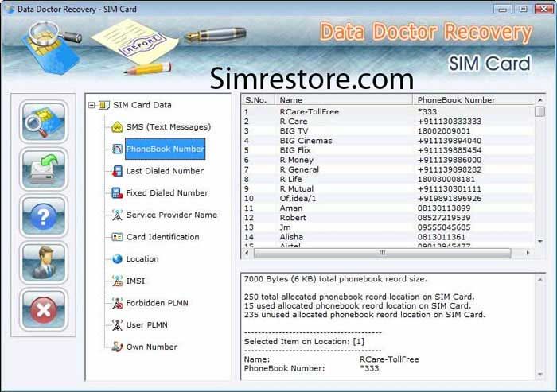The height and width of the screenshot is (392, 557).
Task: Click the PhoneBook Number tree icon
Action: pos(117,149)
